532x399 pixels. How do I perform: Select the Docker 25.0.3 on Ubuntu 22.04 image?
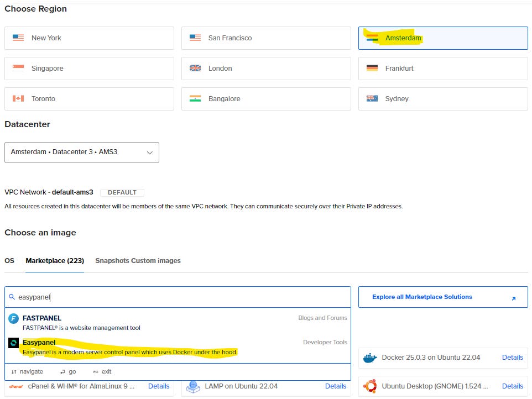point(443,358)
